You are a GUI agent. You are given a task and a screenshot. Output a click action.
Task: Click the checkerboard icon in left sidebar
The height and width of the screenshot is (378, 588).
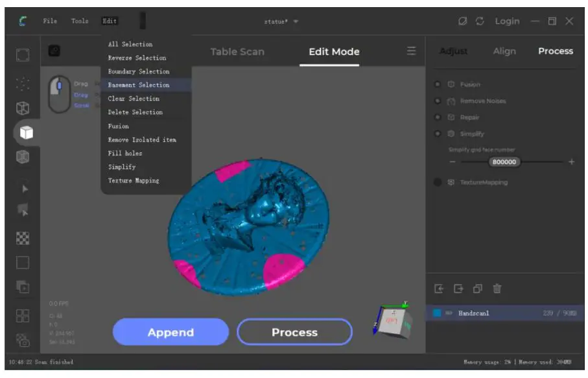coord(23,238)
